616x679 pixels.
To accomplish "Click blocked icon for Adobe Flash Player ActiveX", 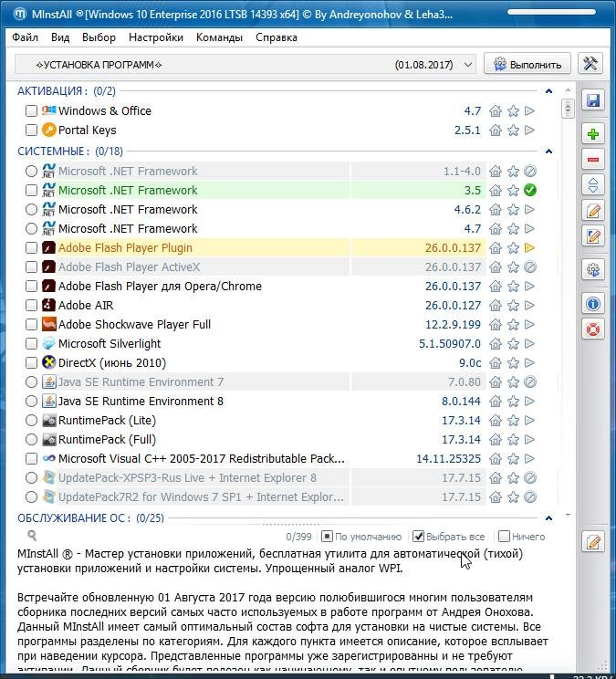I will coord(530,267).
